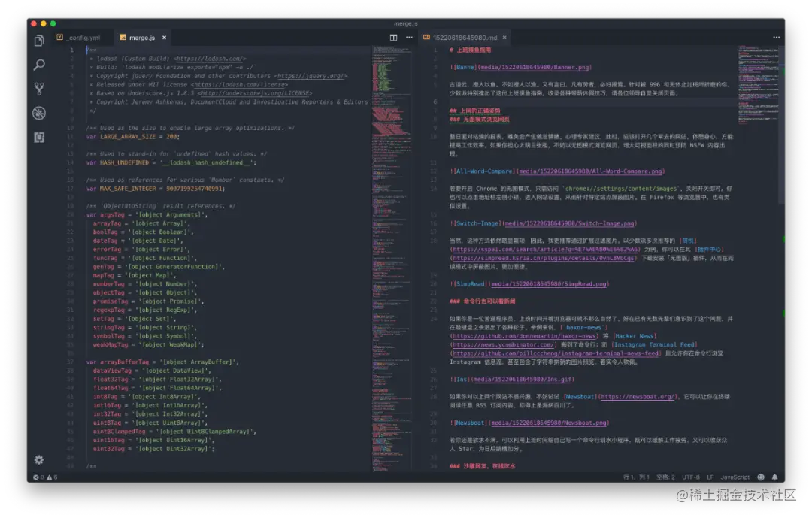Viewport: 812px width, 518px height.
Task: Close the merge.js tab
Action: click(x=164, y=38)
